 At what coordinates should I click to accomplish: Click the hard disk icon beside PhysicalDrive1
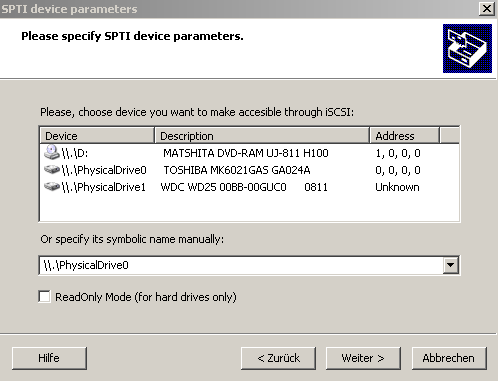(x=52, y=187)
